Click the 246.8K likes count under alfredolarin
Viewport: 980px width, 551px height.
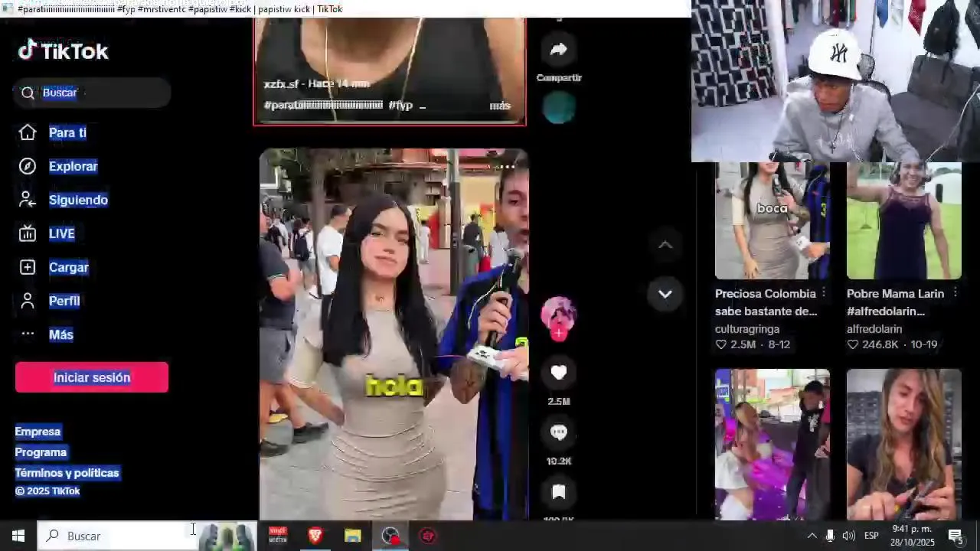tap(880, 344)
